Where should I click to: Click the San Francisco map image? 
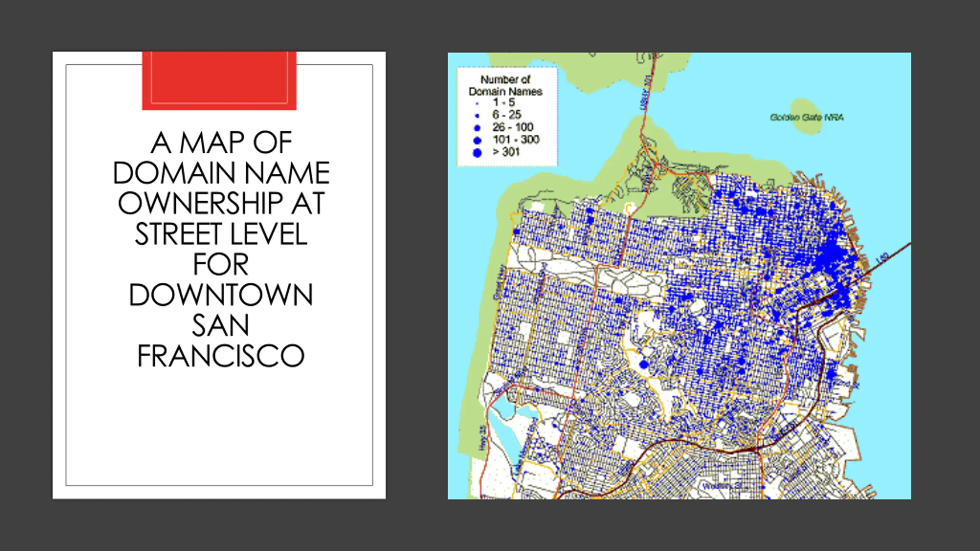pyautogui.click(x=679, y=275)
